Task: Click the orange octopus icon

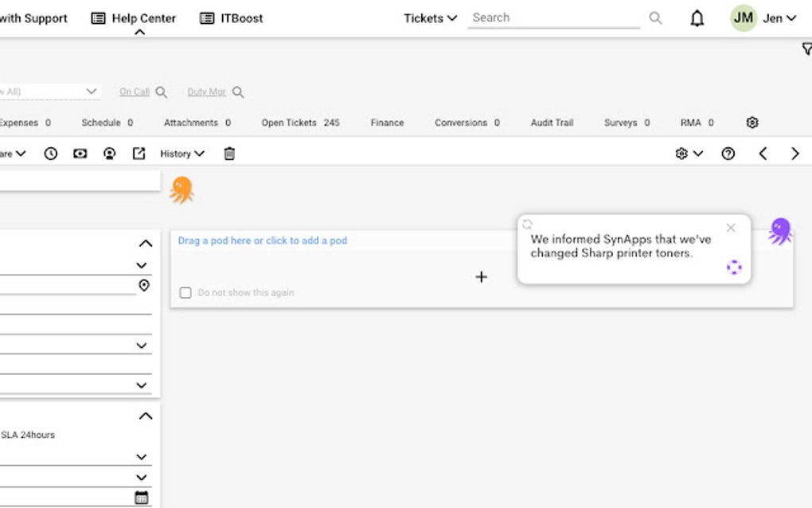Action: (x=182, y=190)
